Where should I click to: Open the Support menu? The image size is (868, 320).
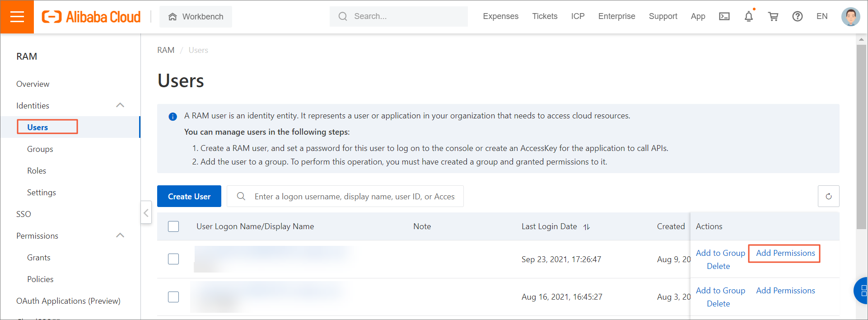(663, 16)
